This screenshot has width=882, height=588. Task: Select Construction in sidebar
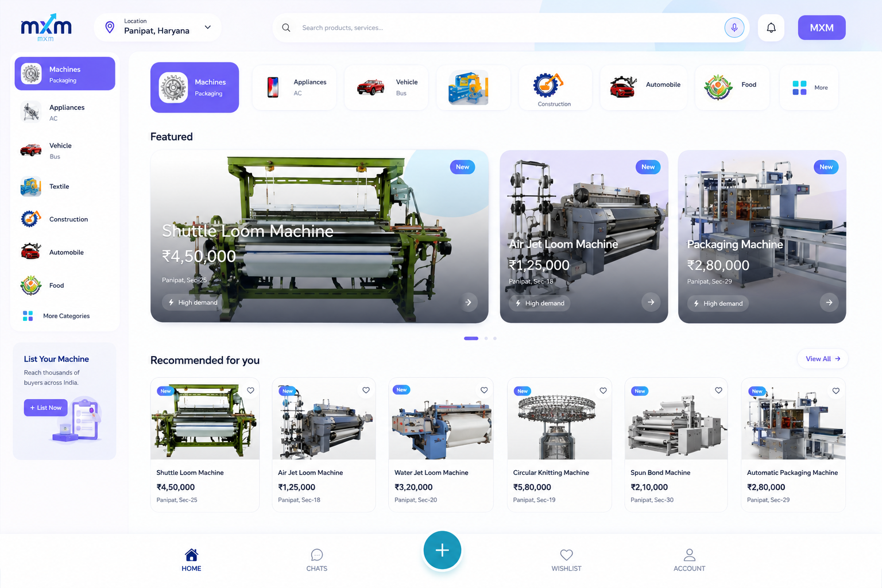pyautogui.click(x=65, y=219)
